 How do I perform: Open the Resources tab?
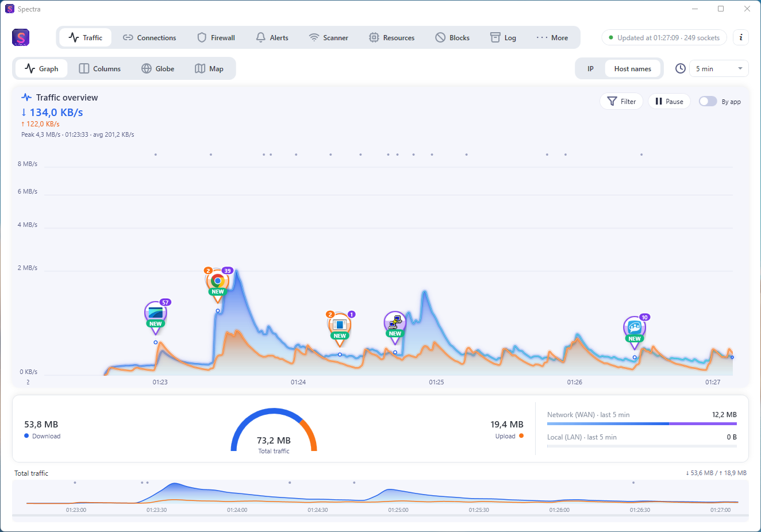392,37
